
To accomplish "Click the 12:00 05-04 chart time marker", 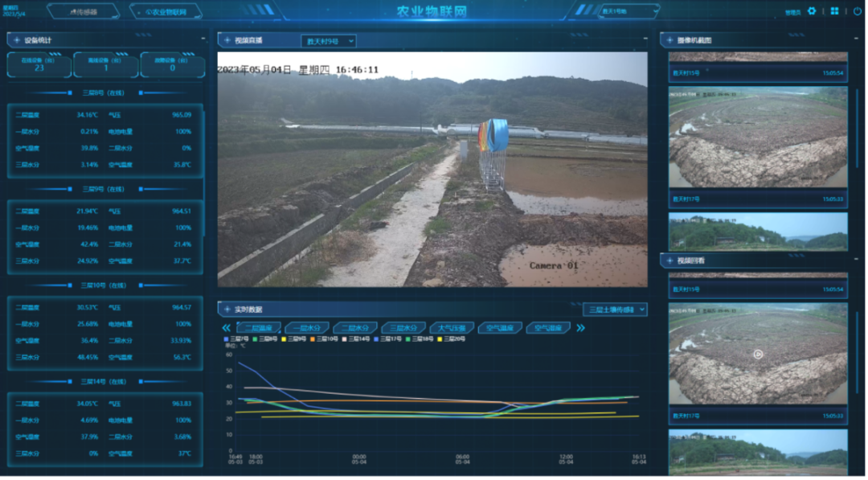I will (566, 460).
